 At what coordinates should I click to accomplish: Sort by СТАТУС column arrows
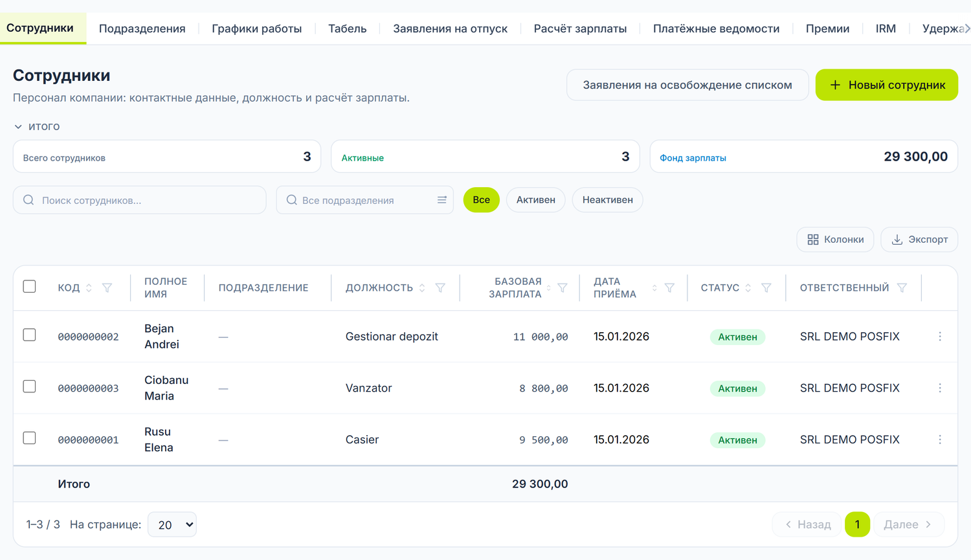tap(748, 287)
